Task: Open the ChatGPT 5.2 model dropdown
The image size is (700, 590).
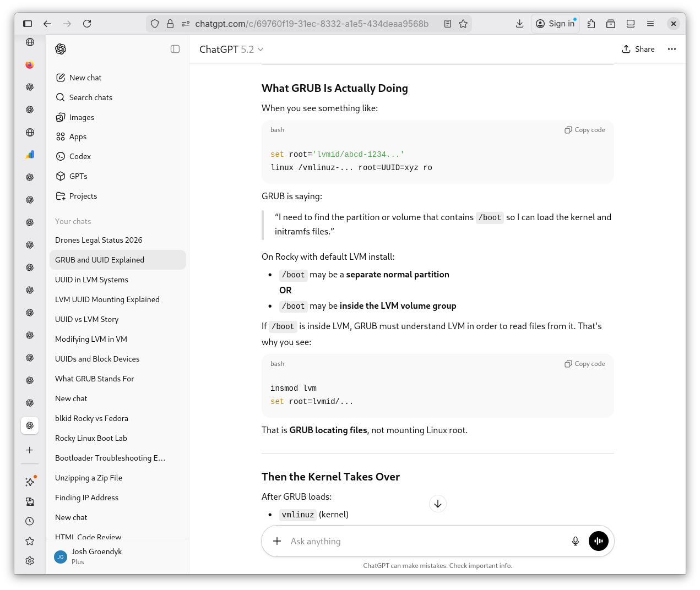Action: pyautogui.click(x=231, y=50)
